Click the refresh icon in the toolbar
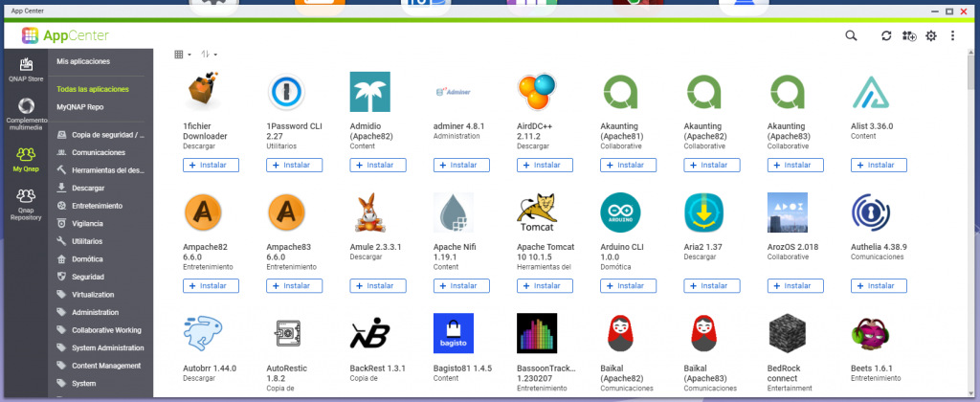The width and height of the screenshot is (980, 402). [886, 35]
